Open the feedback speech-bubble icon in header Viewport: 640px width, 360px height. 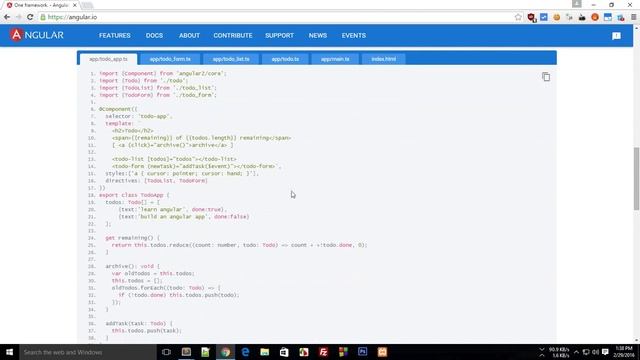[616, 36]
